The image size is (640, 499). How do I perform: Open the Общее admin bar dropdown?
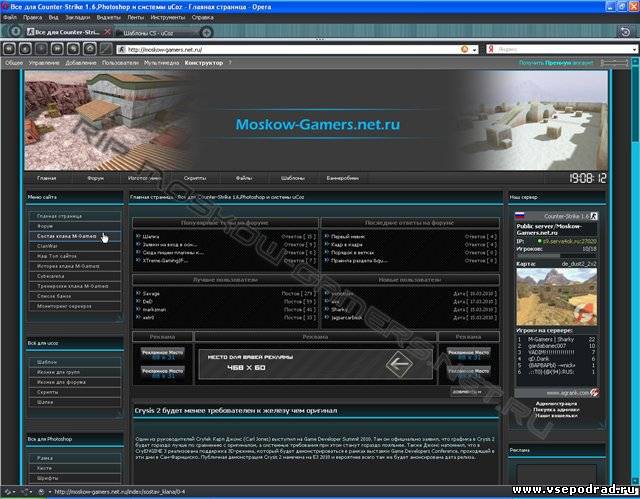13,63
